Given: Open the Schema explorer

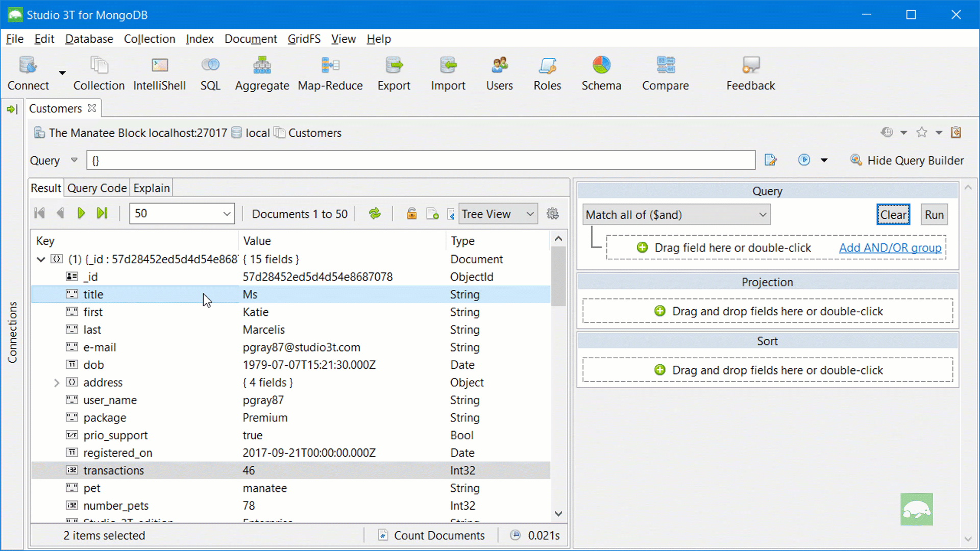Looking at the screenshot, I should click(x=601, y=65).
